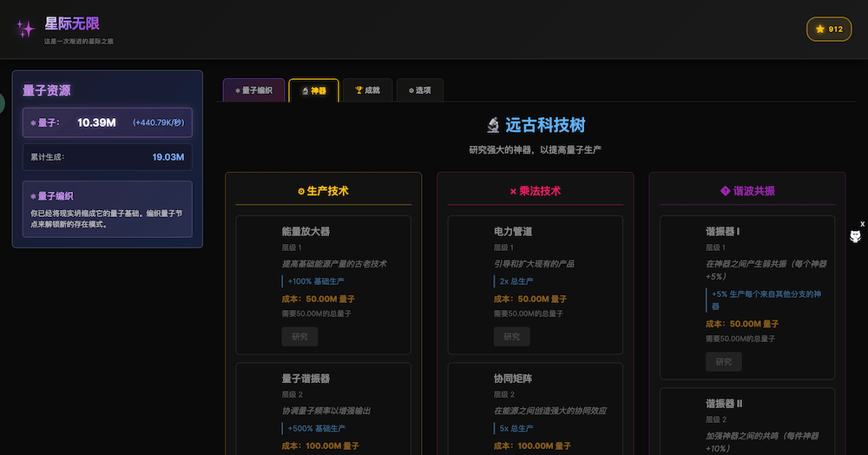868x455 pixels.
Task: Open the 成就 achievements tab
Action: [x=367, y=90]
